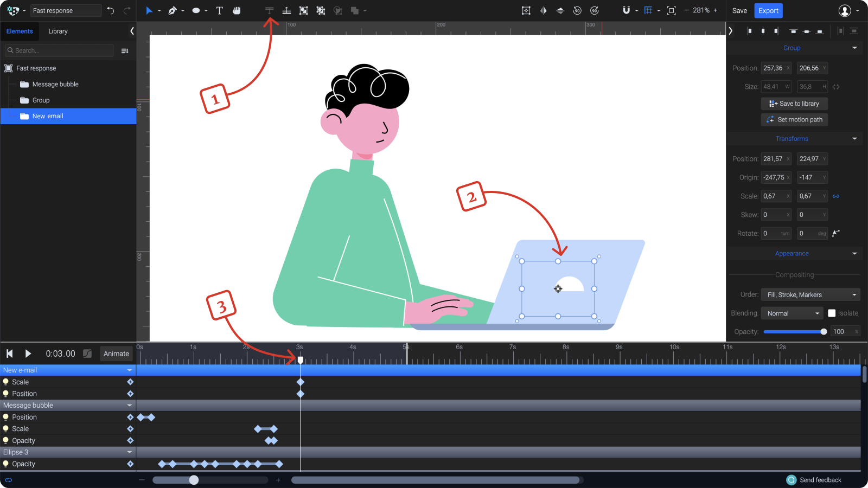Select the Pen tool
This screenshot has width=868, height=488.
tap(173, 10)
